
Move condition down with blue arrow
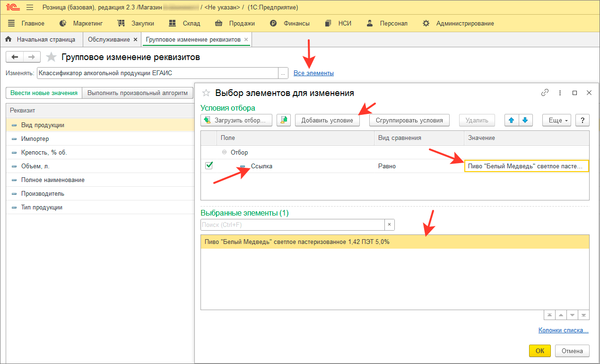coord(525,120)
